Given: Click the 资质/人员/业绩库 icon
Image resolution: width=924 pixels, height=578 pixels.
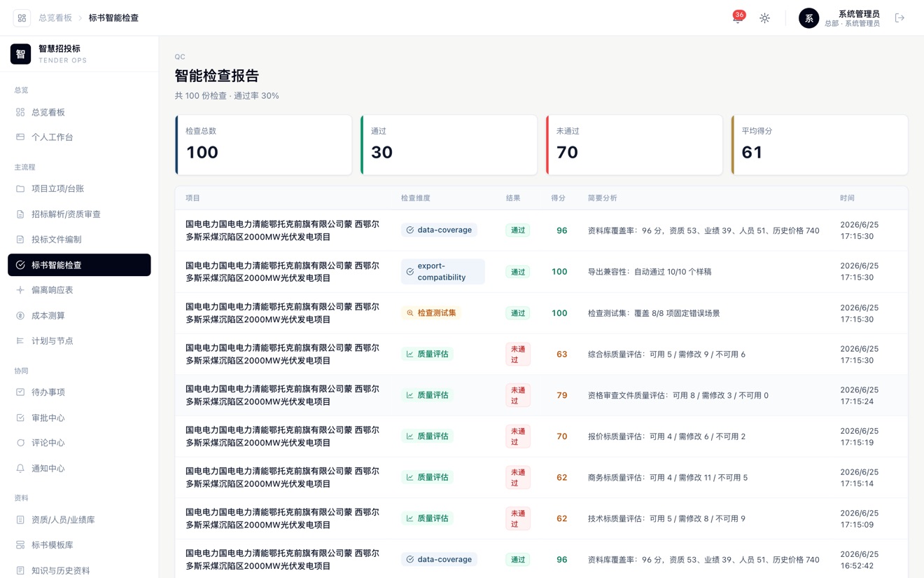Looking at the screenshot, I should point(20,520).
